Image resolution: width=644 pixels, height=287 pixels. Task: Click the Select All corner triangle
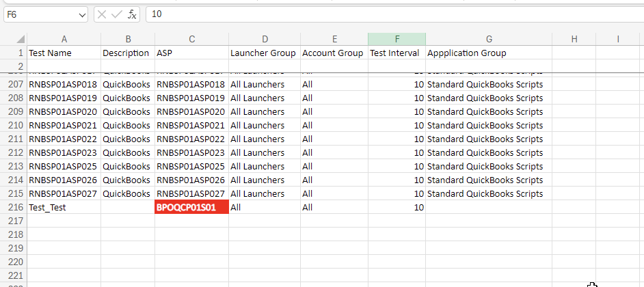20,40
